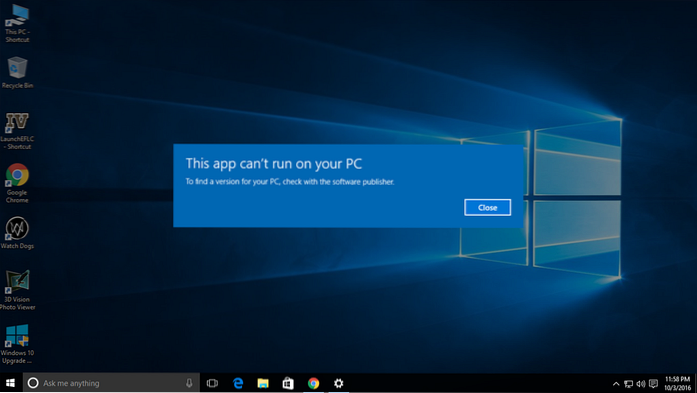Click the Cortana microphone icon
Viewport: 697px width, 393px height.
[x=189, y=383]
